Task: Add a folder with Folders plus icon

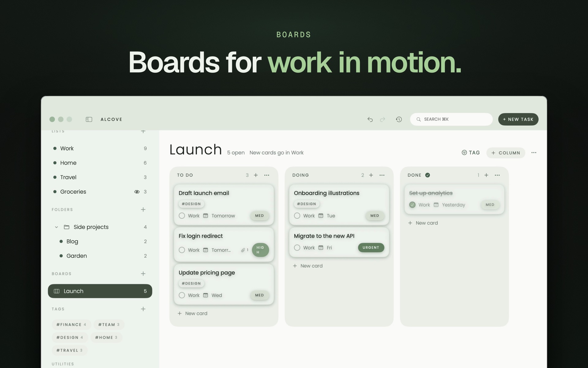Action: (x=143, y=209)
